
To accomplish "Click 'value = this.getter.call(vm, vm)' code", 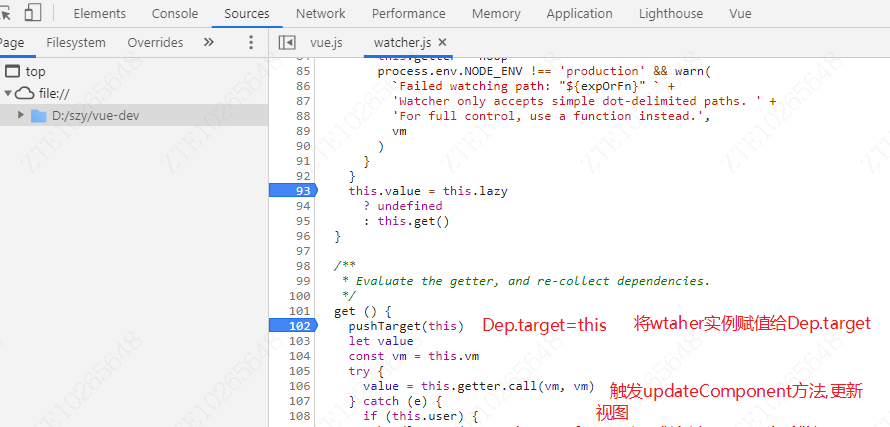I will [x=478, y=386].
